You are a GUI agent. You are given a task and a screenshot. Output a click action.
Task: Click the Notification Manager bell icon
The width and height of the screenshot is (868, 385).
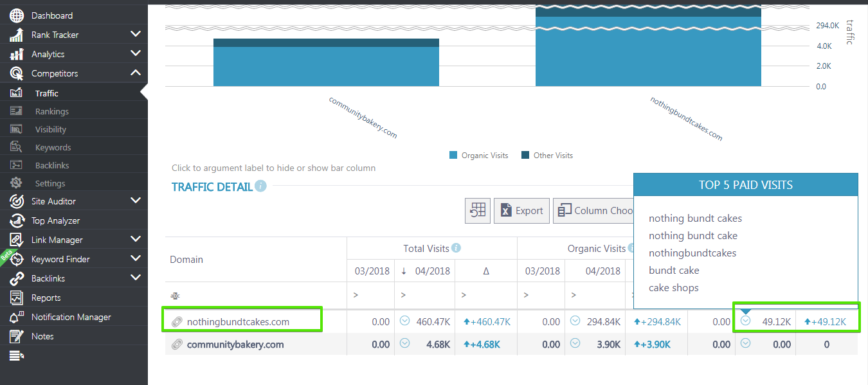click(x=17, y=317)
